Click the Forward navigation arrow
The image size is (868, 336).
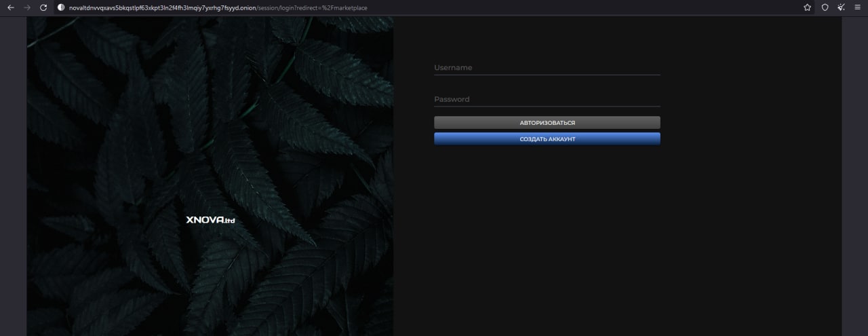[x=27, y=7]
